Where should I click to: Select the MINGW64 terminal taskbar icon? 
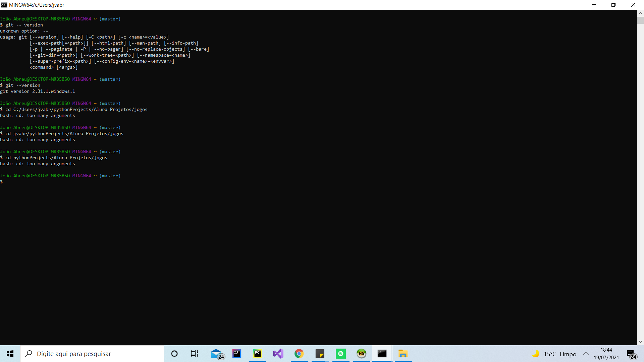[382, 354]
